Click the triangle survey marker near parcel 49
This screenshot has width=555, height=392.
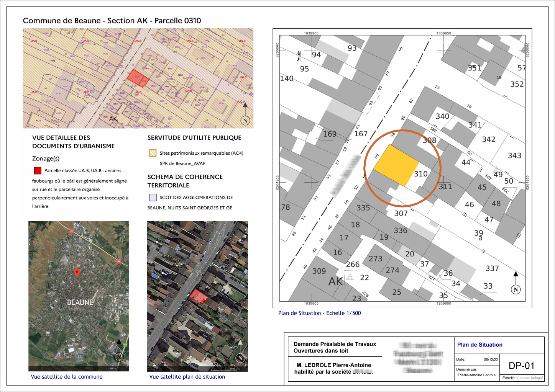pyautogui.click(x=497, y=169)
